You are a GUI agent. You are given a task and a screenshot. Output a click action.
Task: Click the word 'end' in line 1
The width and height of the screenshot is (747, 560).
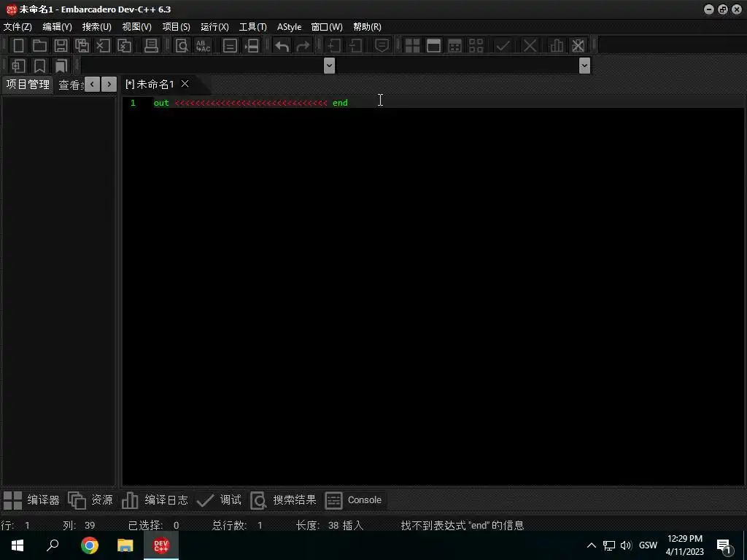(340, 103)
